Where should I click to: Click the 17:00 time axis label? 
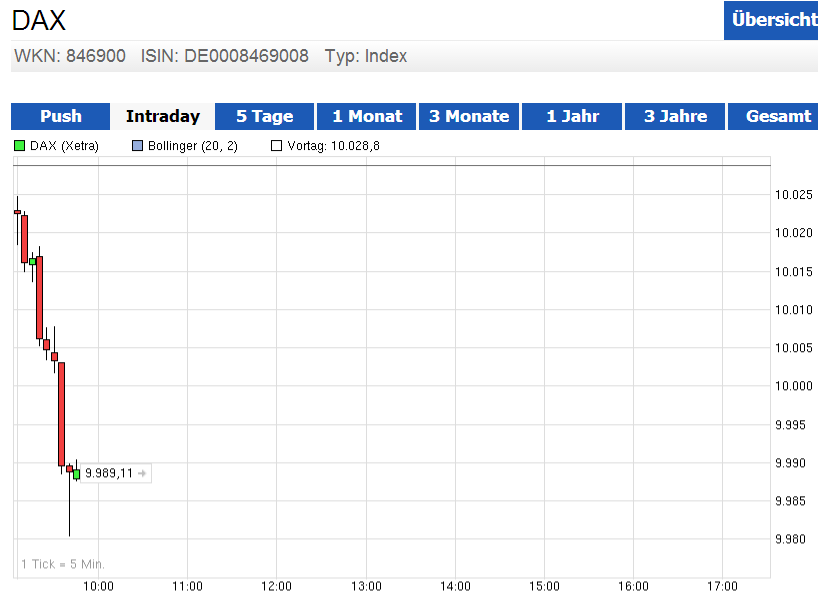click(x=722, y=586)
